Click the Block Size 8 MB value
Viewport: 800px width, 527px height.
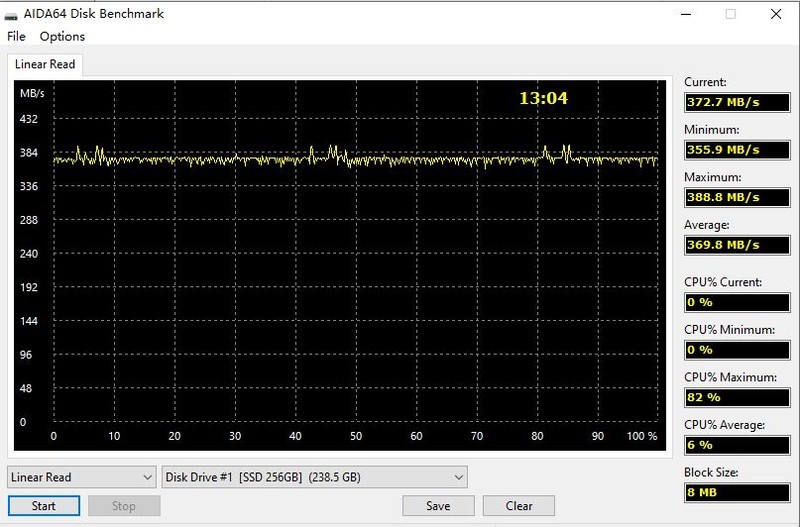[x=737, y=492]
